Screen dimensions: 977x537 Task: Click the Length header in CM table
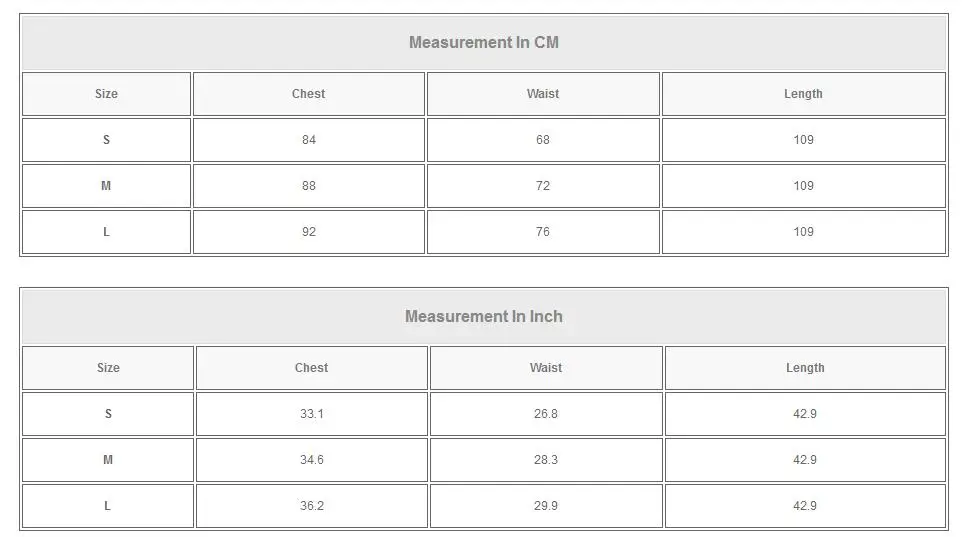coord(803,94)
